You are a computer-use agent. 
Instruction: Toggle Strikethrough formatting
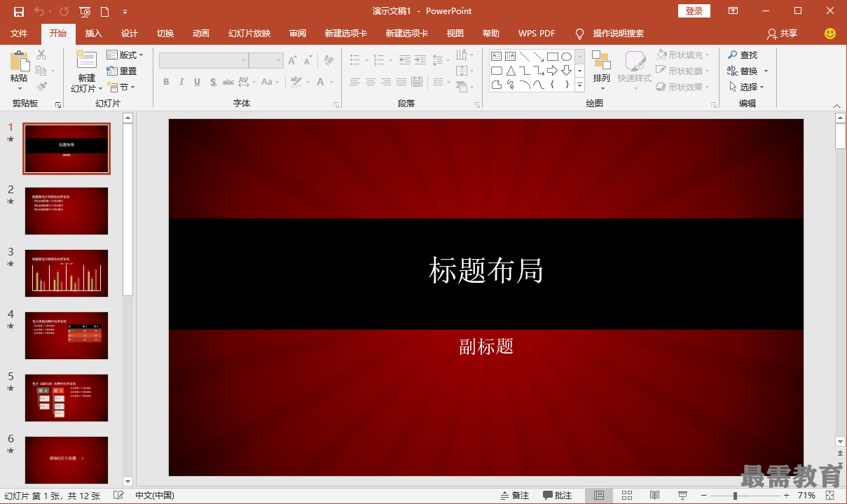pyautogui.click(x=228, y=82)
